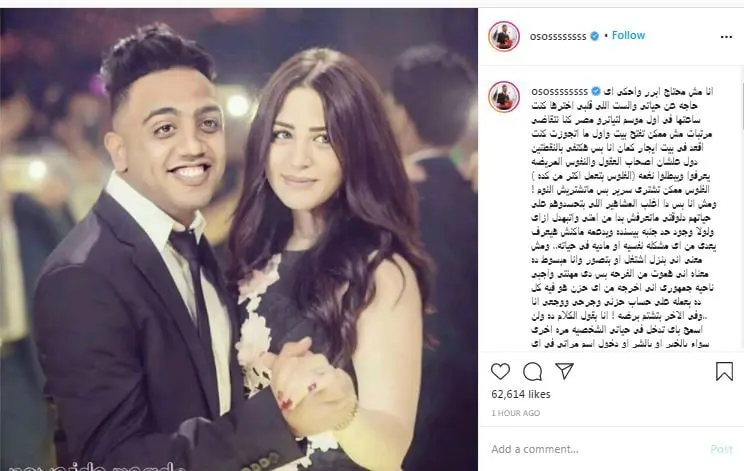744x471 pixels.
Task: Click the Follow link
Action: pyautogui.click(x=628, y=35)
